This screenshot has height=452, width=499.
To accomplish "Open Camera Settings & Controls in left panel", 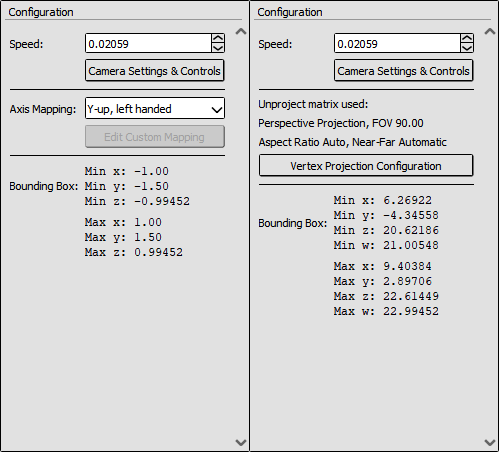I will click(x=155, y=70).
